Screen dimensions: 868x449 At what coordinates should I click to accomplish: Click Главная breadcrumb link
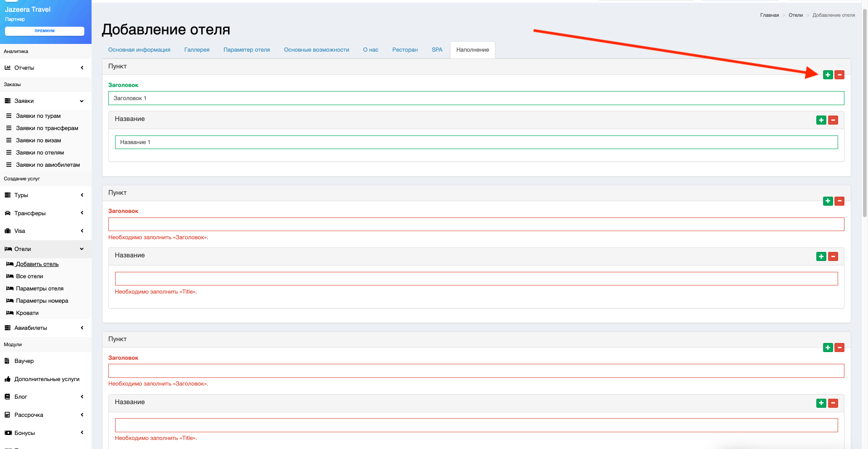[x=769, y=15]
